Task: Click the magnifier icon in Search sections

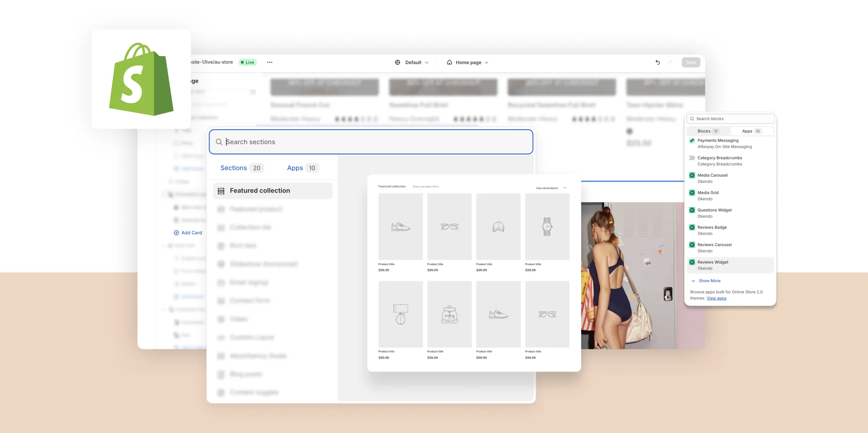Action: (x=219, y=142)
